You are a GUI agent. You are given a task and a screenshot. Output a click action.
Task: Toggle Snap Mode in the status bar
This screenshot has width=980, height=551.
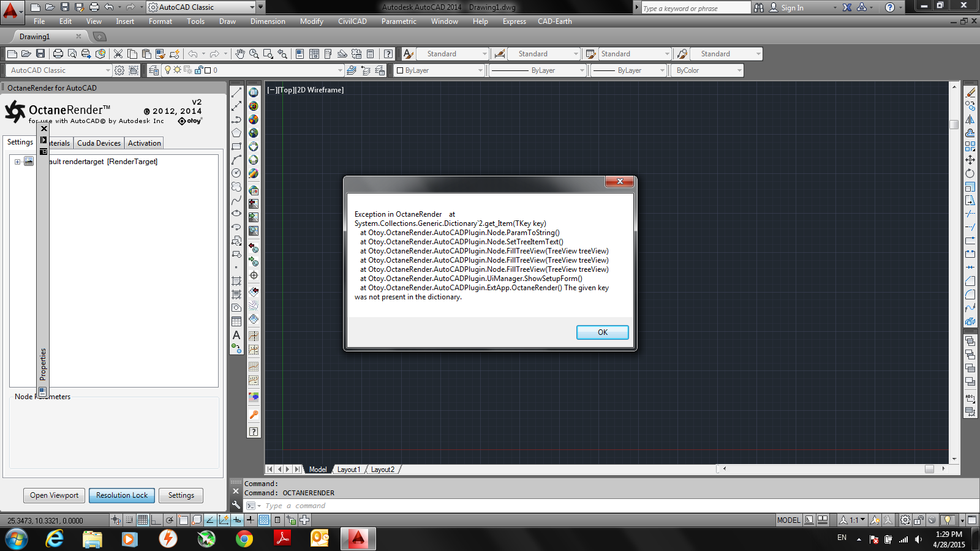pyautogui.click(x=129, y=520)
